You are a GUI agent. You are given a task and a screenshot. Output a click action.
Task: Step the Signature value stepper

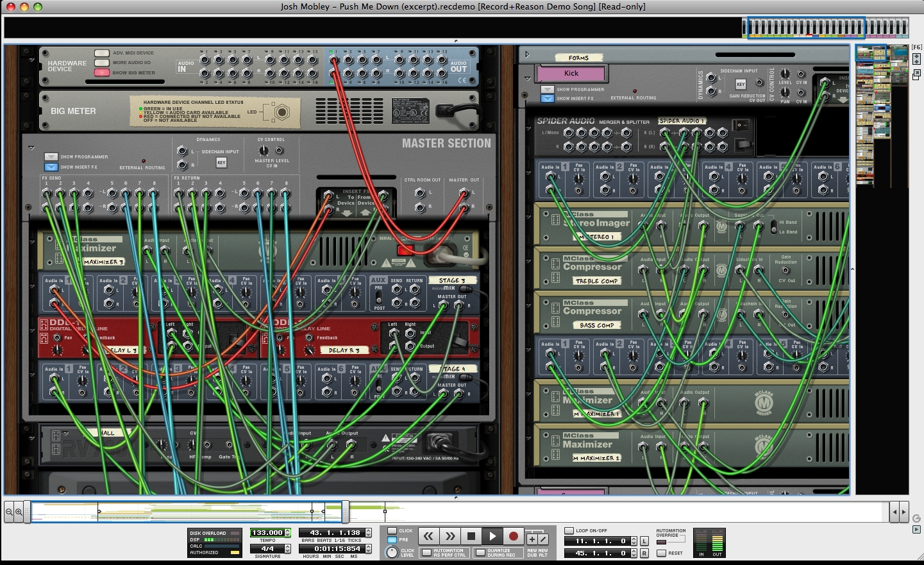[x=288, y=549]
